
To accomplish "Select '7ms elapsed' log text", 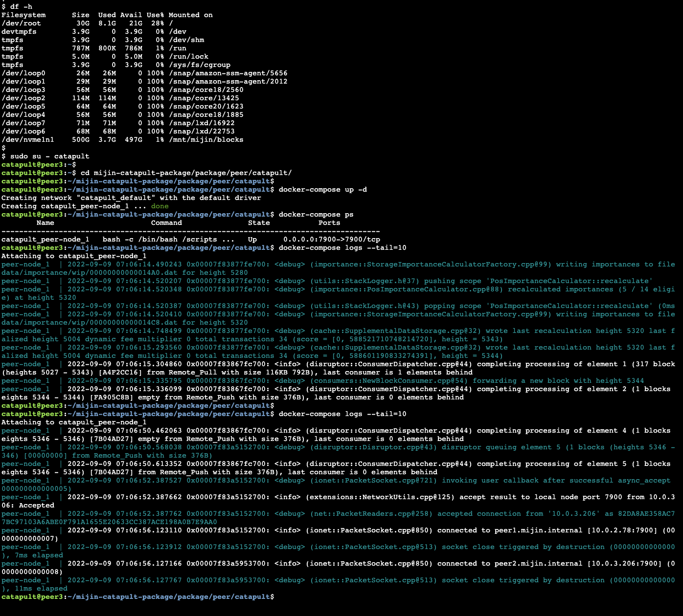I will point(39,555).
